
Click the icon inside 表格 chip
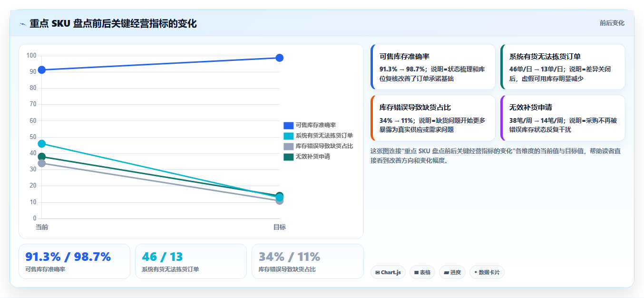coord(417,273)
